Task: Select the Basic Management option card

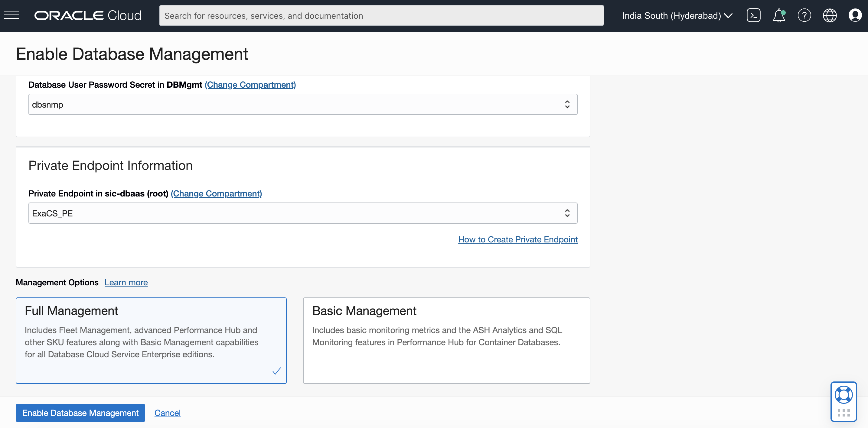Action: coord(446,340)
